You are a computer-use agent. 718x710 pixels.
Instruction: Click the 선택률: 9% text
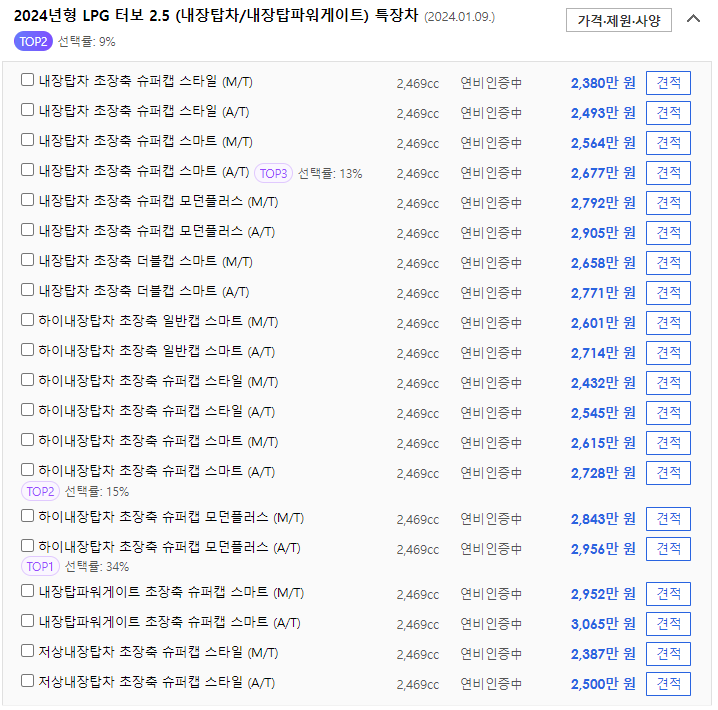(87, 42)
